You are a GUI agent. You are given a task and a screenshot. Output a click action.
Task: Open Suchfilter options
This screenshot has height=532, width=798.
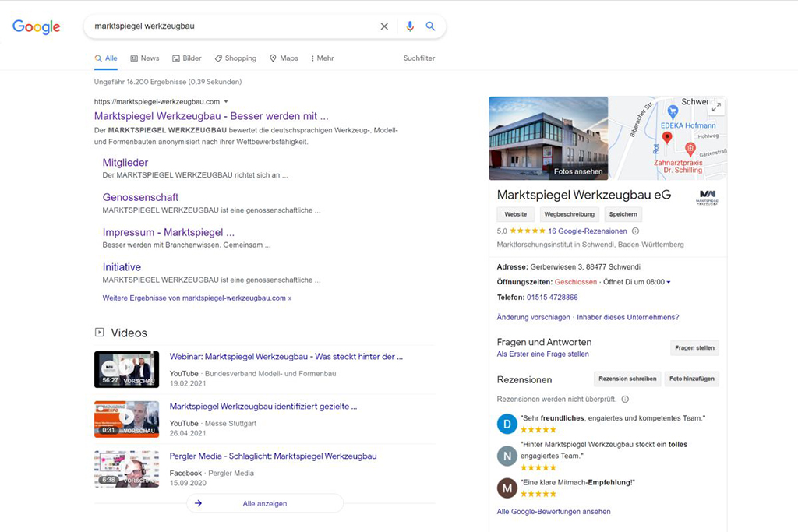pyautogui.click(x=419, y=58)
